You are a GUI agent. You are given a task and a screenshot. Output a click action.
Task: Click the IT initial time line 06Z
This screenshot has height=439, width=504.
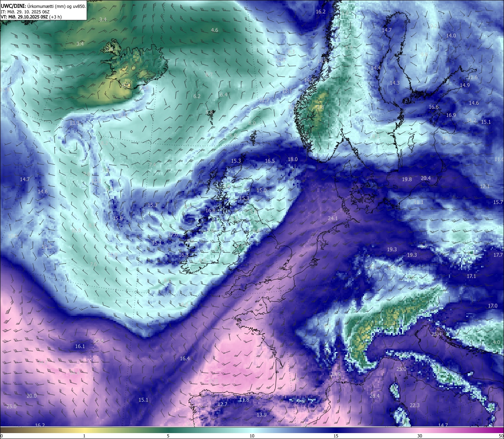(x=25, y=12)
